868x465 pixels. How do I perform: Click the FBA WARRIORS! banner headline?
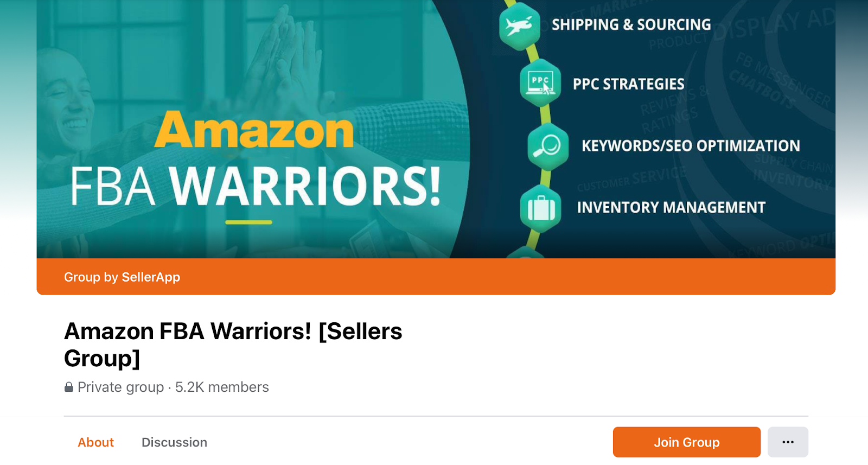(256, 186)
